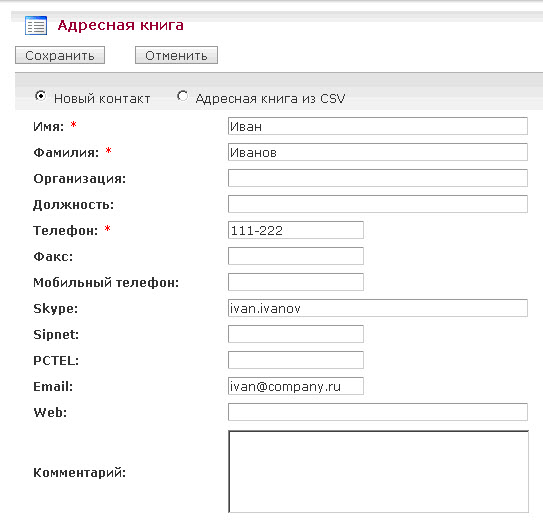
Task: Focus the PCTEL input field
Action: tap(296, 360)
